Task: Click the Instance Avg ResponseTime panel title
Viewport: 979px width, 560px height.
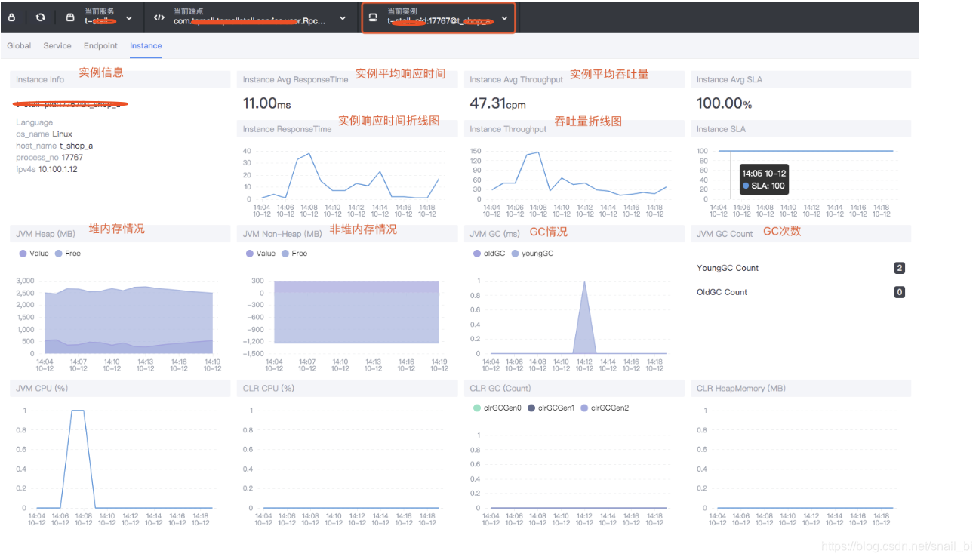Action: [x=295, y=79]
